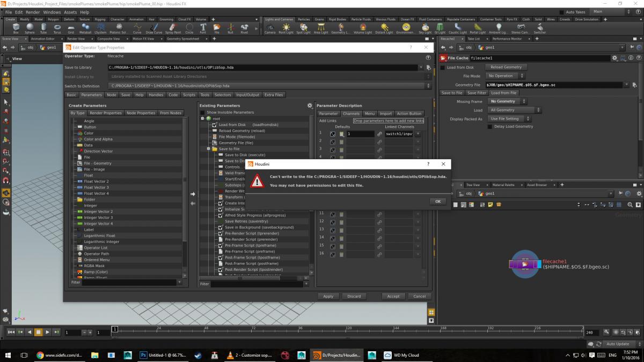This screenshot has width=644, height=362.
Task: Select the Font shelf tool
Action: (x=203, y=28)
